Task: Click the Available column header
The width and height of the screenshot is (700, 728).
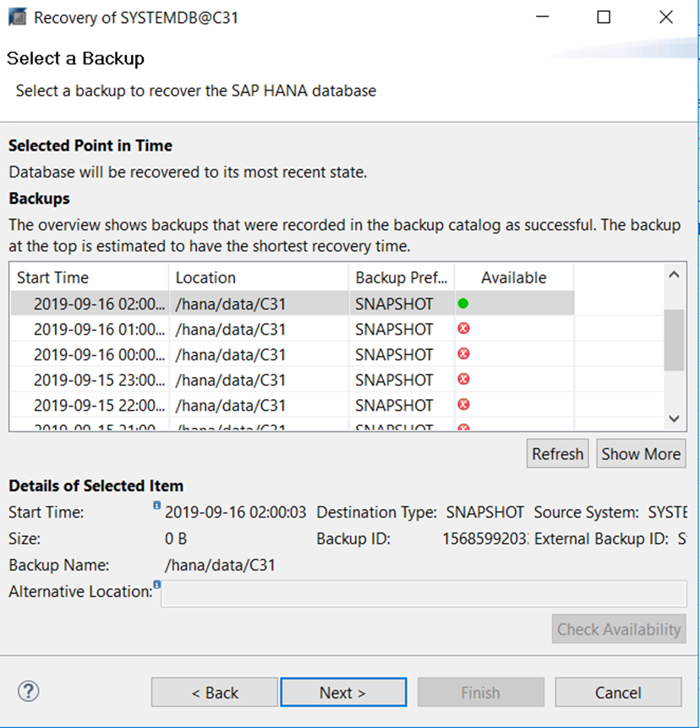Action: (x=514, y=277)
